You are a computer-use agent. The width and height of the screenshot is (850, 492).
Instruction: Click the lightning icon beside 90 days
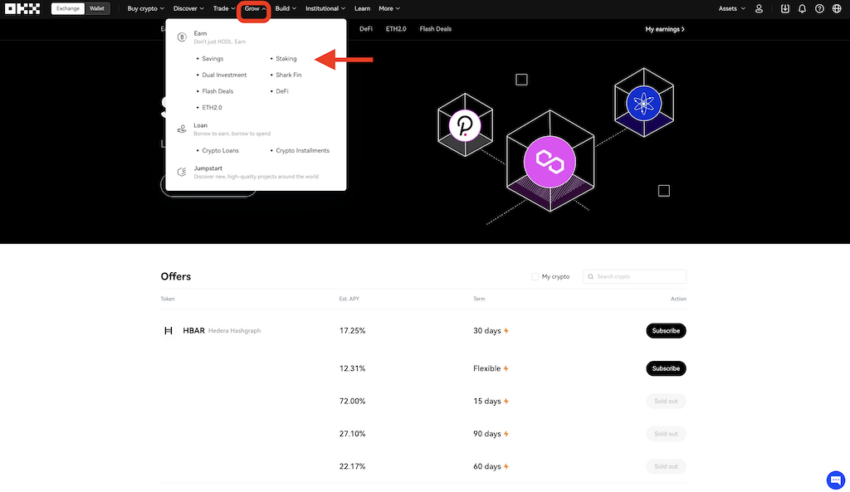(506, 433)
